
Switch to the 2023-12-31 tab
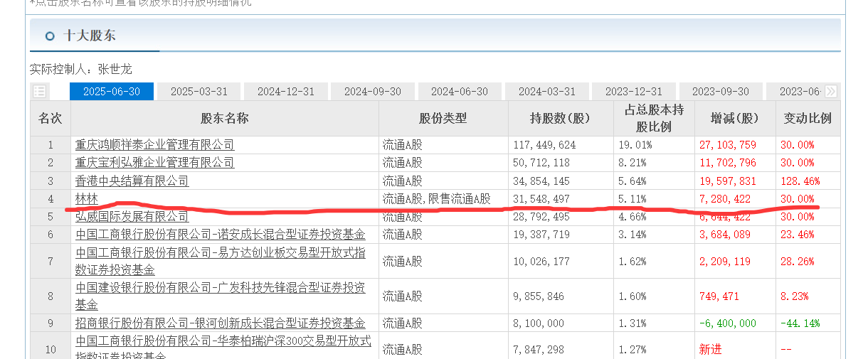point(634,91)
